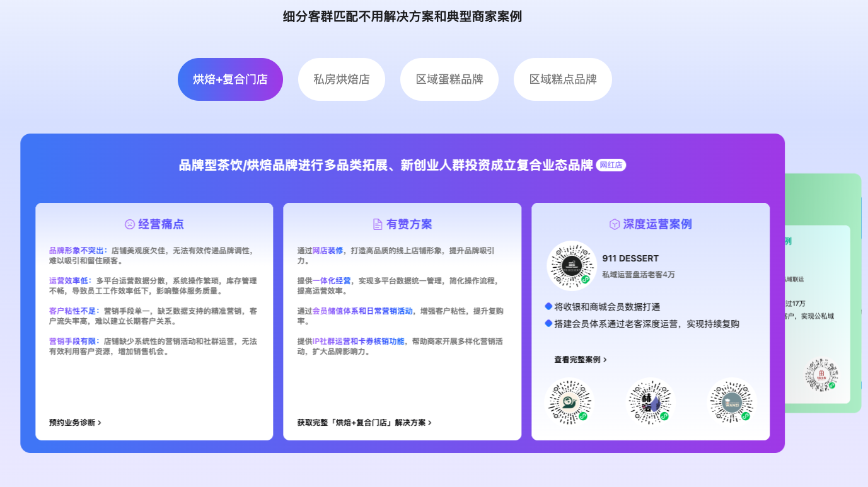Click the green mini-program badge on WANZI QR
This screenshot has height=487, width=868.
[744, 416]
